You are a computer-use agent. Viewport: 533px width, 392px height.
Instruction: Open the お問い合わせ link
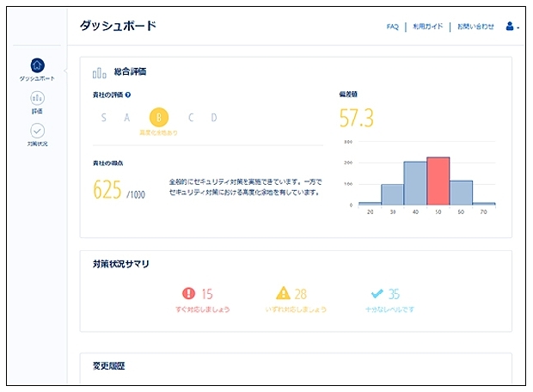[x=475, y=26]
